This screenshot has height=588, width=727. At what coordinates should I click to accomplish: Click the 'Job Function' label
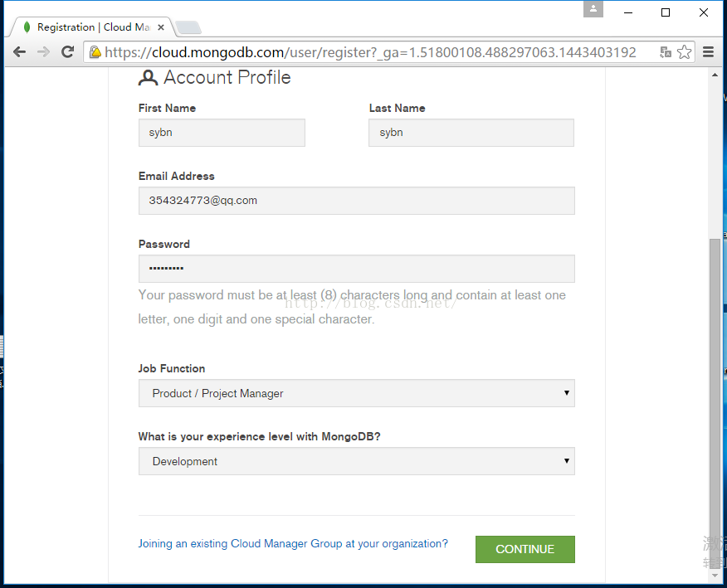(172, 368)
